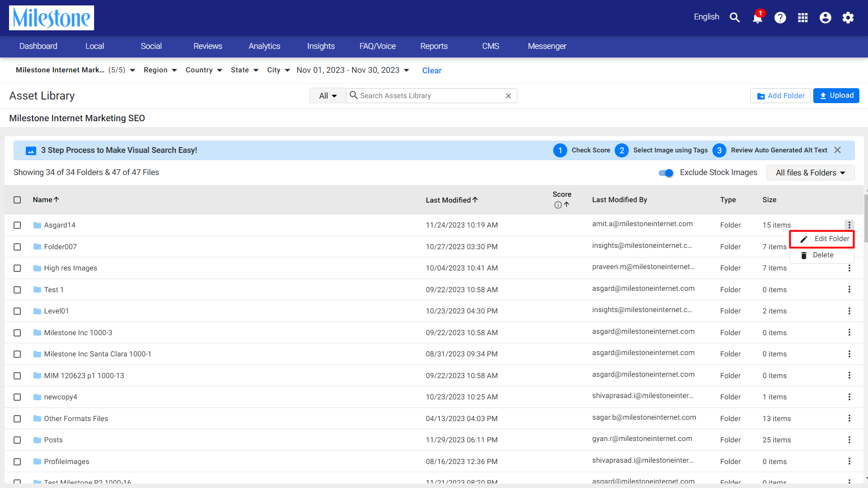Open the date range Nov 2023 dropdown
This screenshot has height=488, width=868.
(x=353, y=70)
